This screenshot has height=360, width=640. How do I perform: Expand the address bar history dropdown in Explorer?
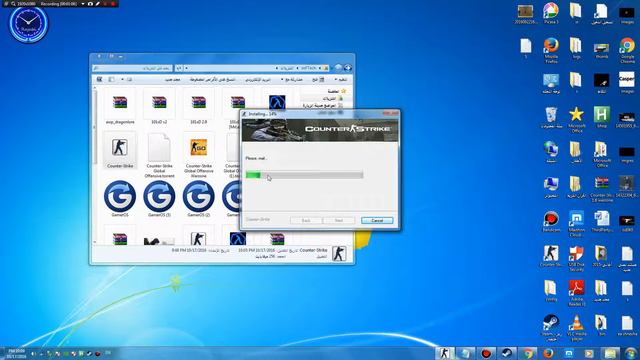point(187,68)
